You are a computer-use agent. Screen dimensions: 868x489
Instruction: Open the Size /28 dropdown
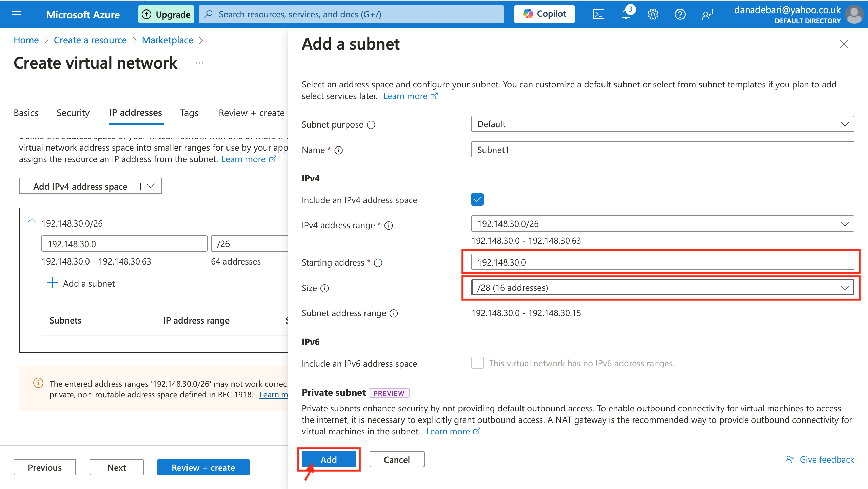(x=662, y=288)
